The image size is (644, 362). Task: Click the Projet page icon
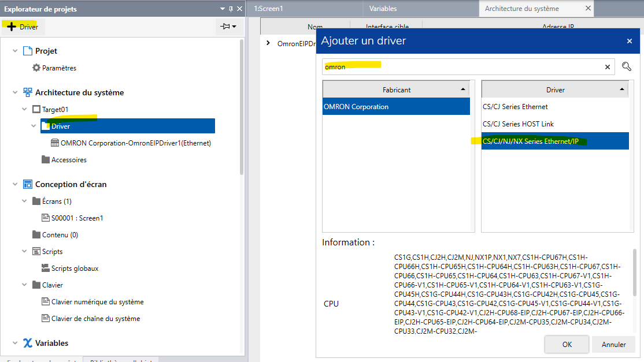coord(28,51)
